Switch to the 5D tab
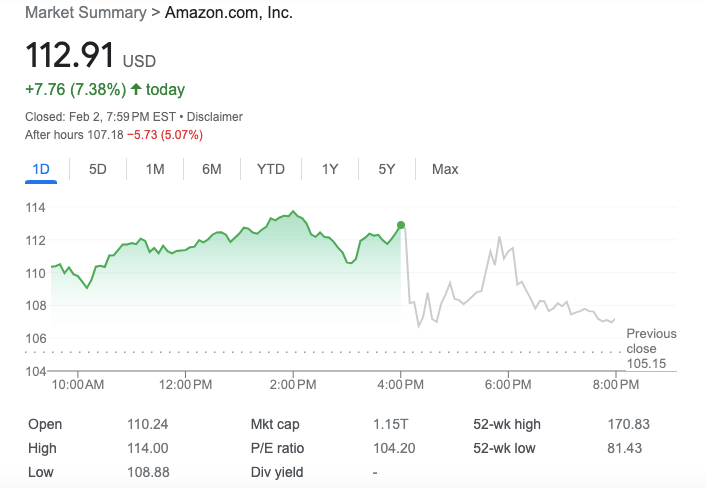This screenshot has height=488, width=706. 98,169
